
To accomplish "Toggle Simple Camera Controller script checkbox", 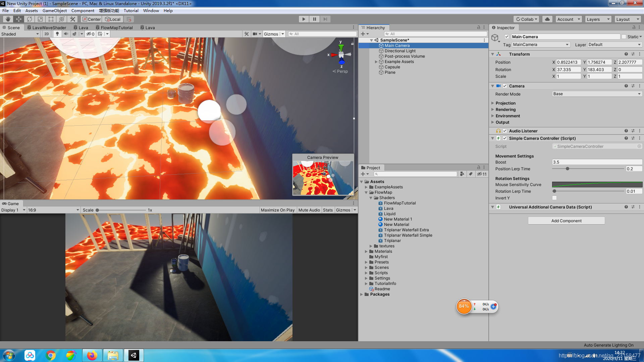I will point(505,138).
